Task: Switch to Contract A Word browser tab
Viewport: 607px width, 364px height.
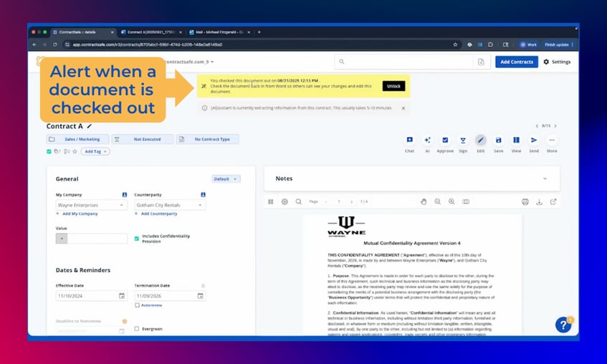Action: (151, 32)
